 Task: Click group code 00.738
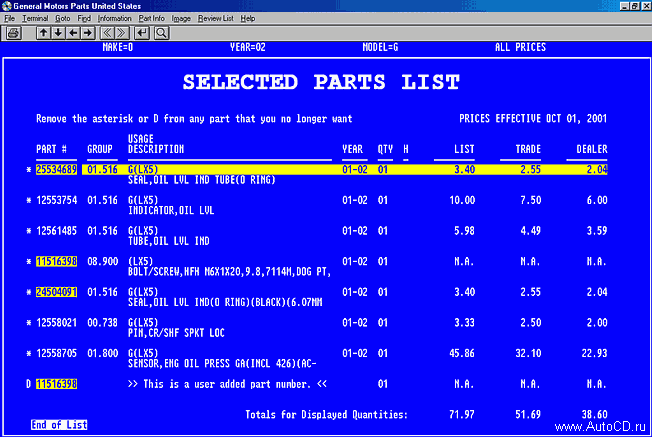102,323
